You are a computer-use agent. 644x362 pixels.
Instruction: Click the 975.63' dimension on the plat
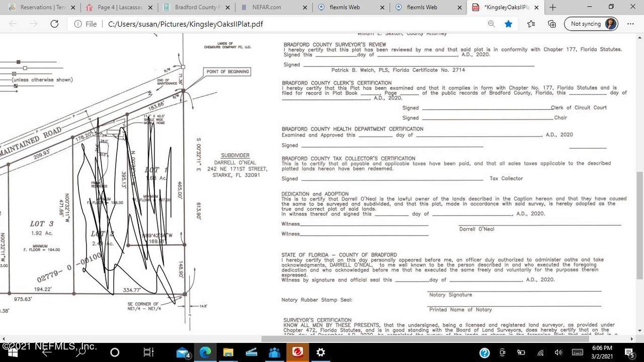pyautogui.click(x=23, y=299)
